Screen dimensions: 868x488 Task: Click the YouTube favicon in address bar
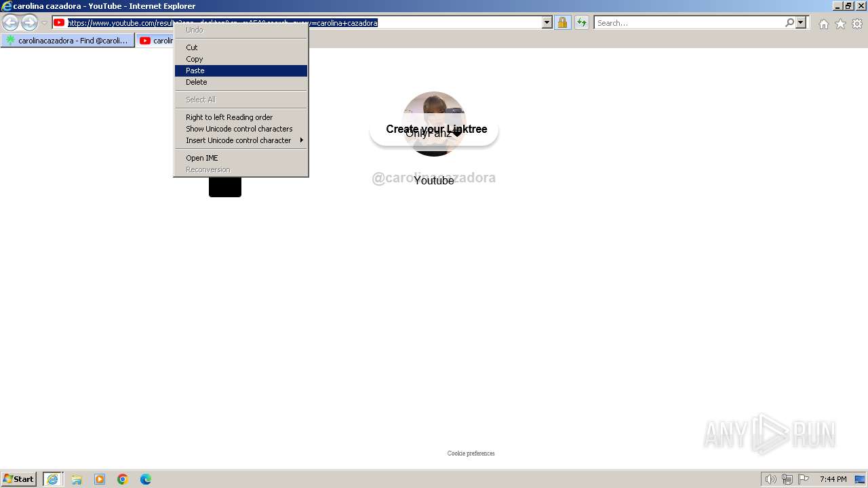tap(59, 23)
